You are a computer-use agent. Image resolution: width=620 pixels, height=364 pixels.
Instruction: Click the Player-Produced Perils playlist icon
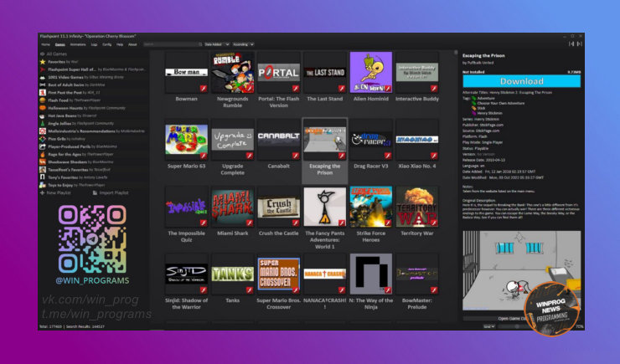pyautogui.click(x=43, y=146)
